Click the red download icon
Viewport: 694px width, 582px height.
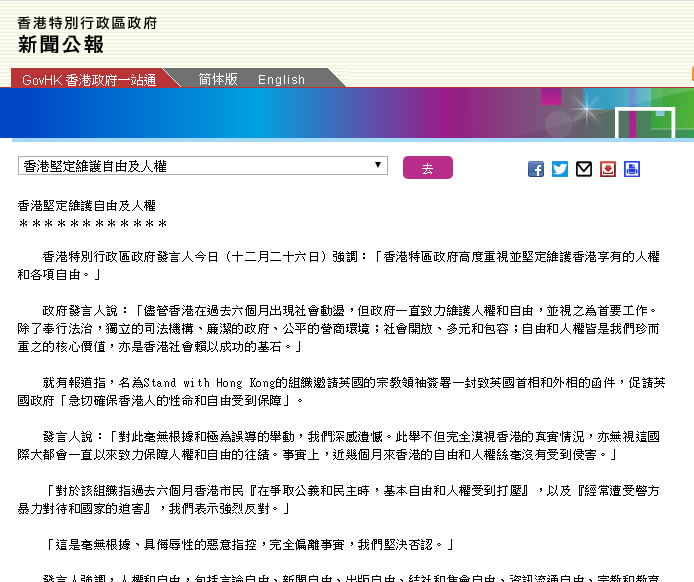click(608, 169)
